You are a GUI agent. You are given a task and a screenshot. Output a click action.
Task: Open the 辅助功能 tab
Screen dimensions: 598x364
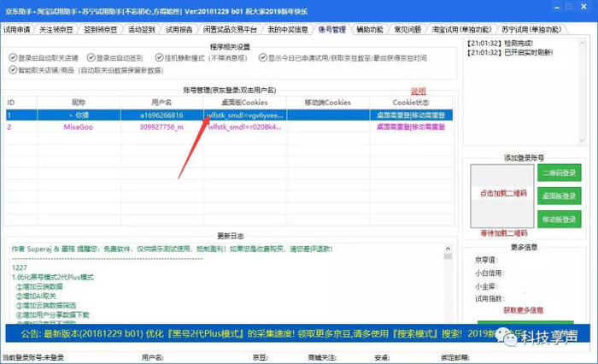[370, 29]
